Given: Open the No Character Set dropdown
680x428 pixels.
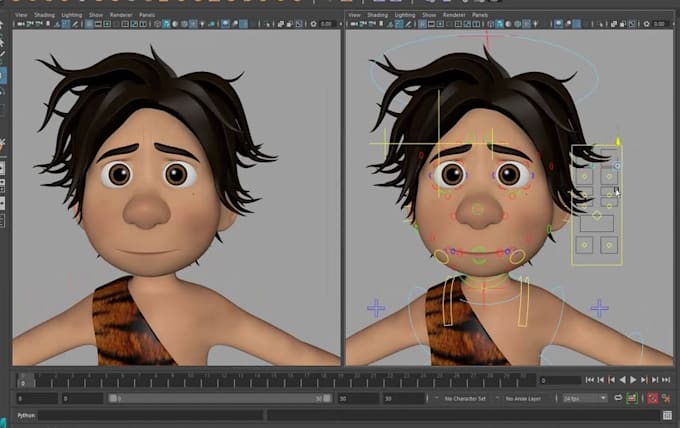Looking at the screenshot, I should pyautogui.click(x=465, y=398).
